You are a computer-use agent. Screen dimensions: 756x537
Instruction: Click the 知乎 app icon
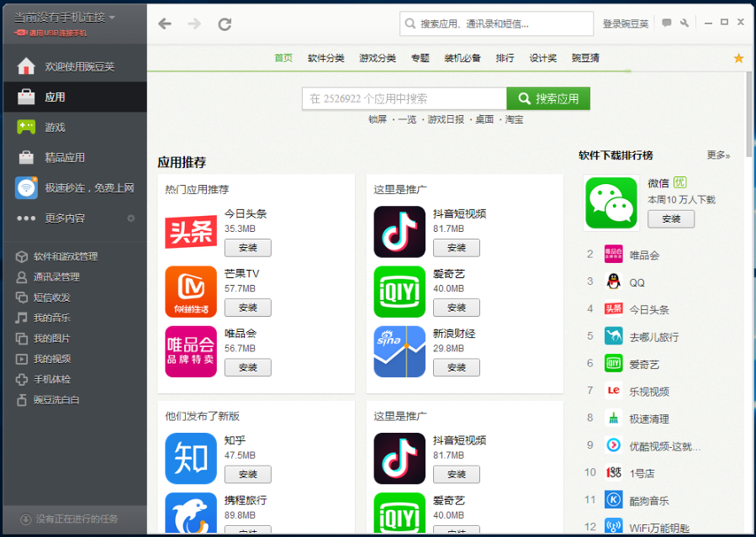191,459
